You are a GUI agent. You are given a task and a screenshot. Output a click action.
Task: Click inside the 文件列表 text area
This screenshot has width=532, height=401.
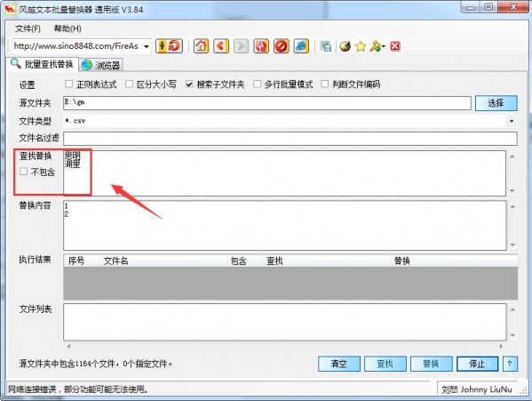(x=285, y=322)
